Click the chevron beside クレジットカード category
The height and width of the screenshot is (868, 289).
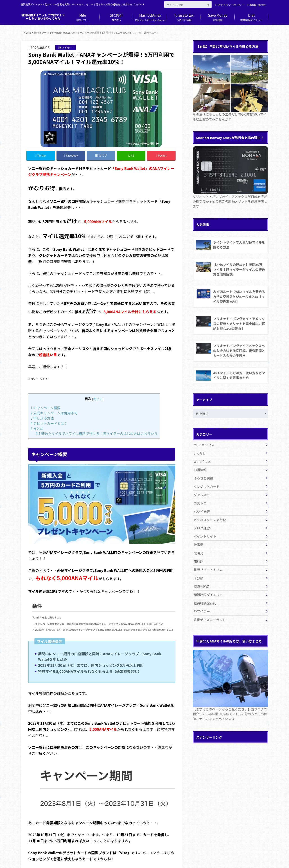266,487
